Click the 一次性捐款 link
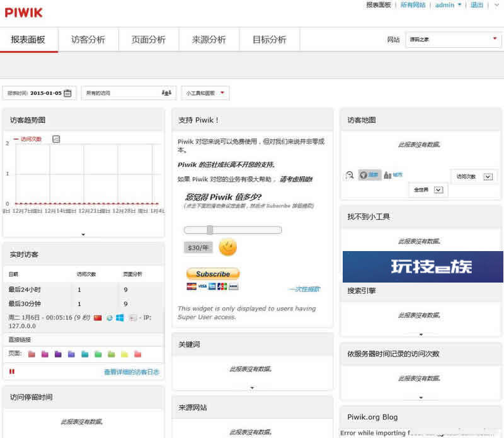The image size is (504, 438). [305, 289]
